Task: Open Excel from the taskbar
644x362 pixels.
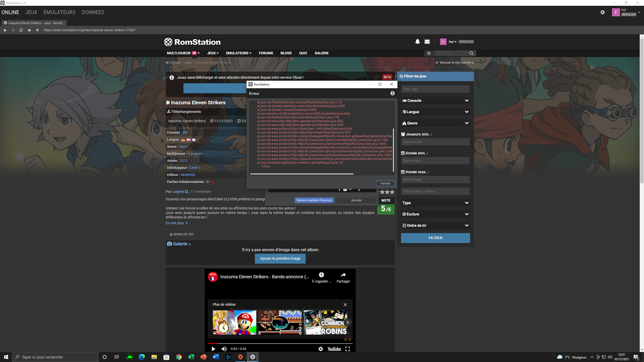Action: pyautogui.click(x=191, y=357)
